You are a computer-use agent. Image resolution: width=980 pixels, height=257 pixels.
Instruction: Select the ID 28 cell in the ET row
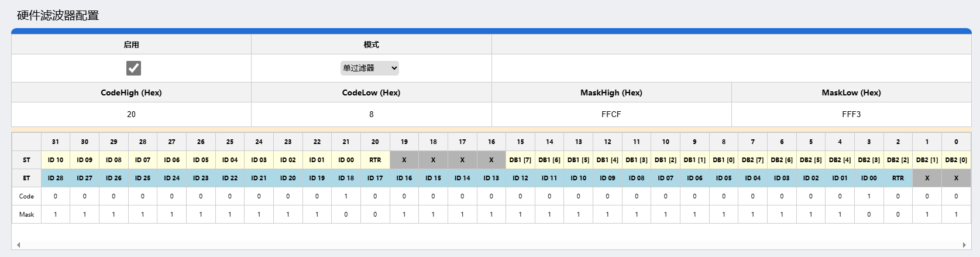(56, 178)
